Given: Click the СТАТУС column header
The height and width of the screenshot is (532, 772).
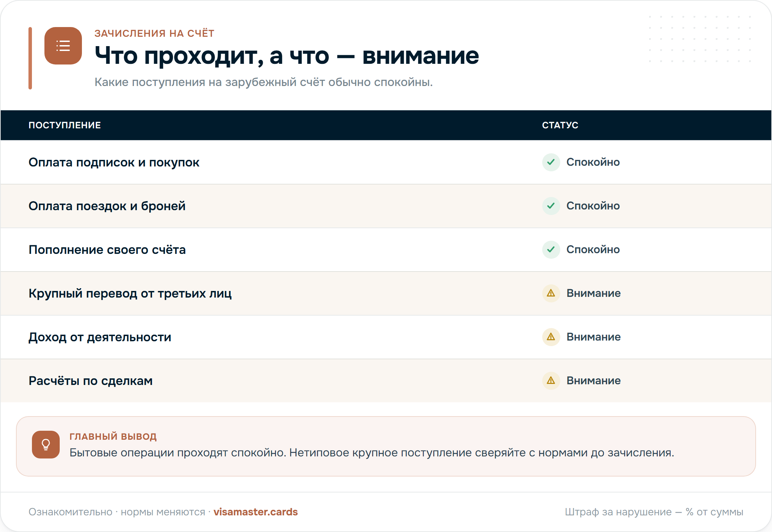Looking at the screenshot, I should pos(560,125).
